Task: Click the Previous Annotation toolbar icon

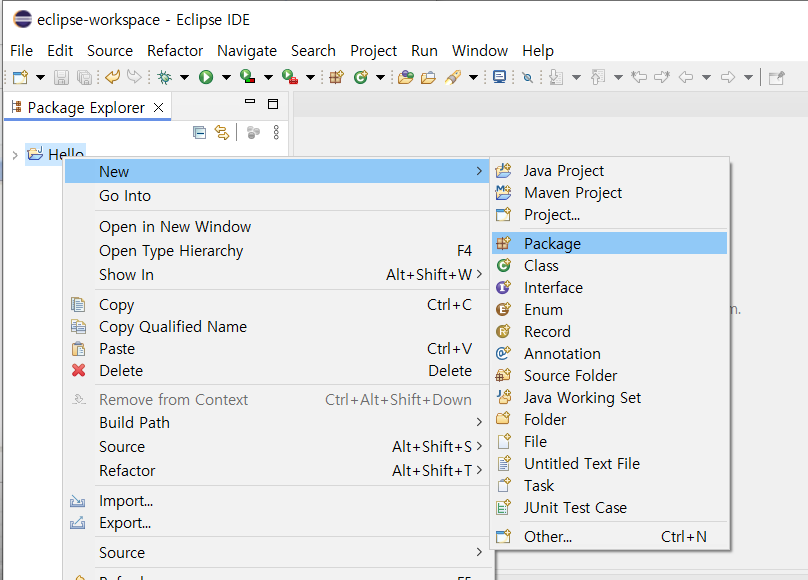Action: (x=598, y=77)
